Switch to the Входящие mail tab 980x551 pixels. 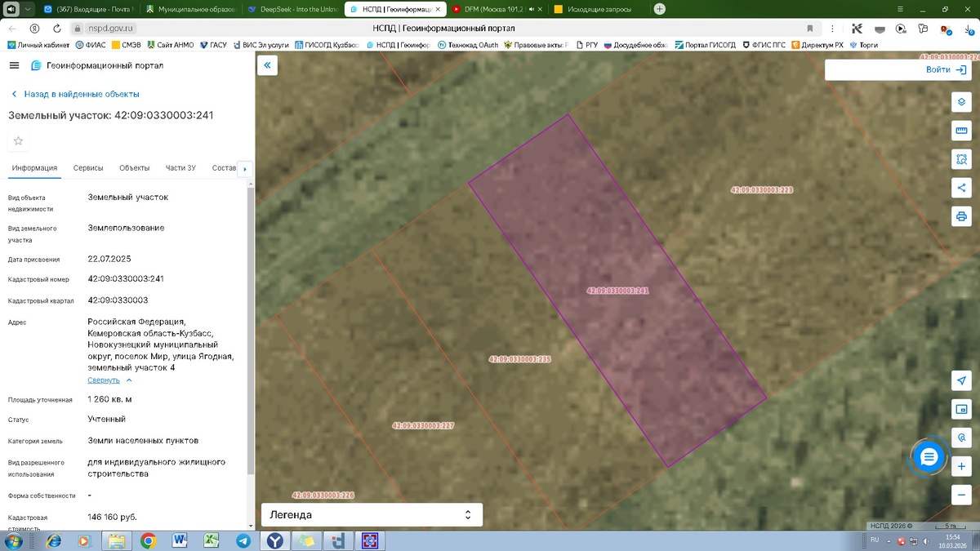(90, 9)
